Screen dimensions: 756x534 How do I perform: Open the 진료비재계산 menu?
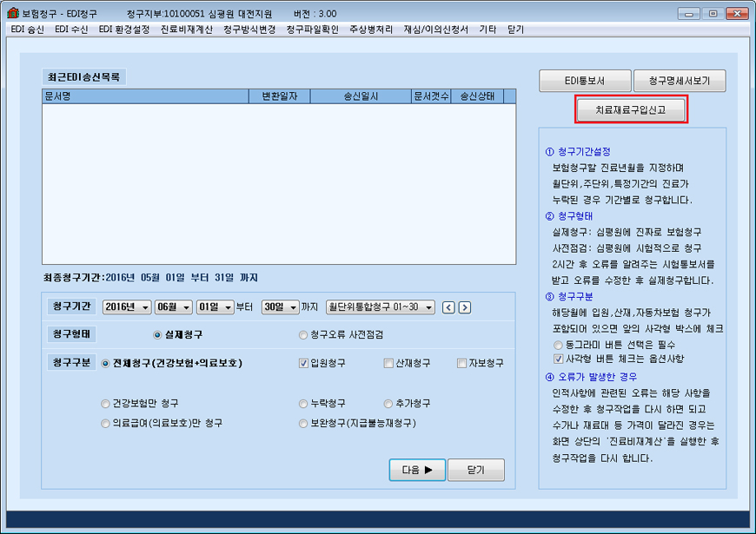click(186, 29)
